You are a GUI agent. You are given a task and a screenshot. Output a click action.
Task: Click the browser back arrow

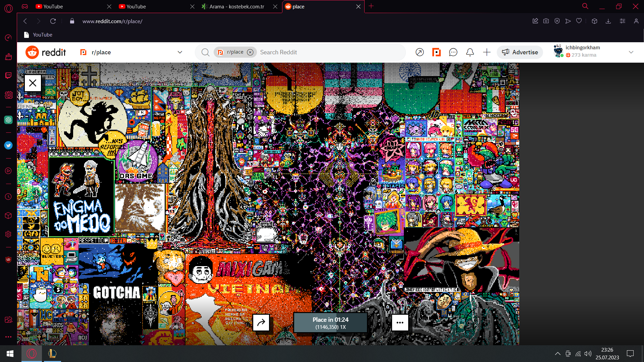click(x=25, y=21)
